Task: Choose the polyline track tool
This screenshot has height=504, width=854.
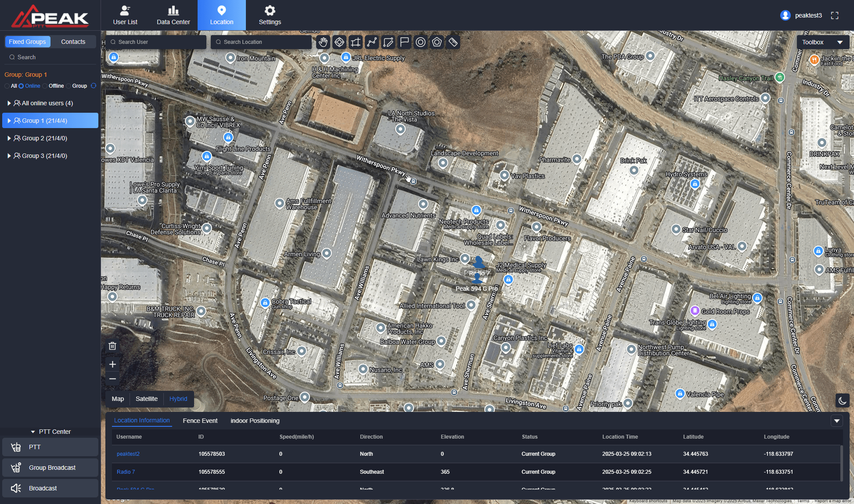Action: click(x=372, y=42)
